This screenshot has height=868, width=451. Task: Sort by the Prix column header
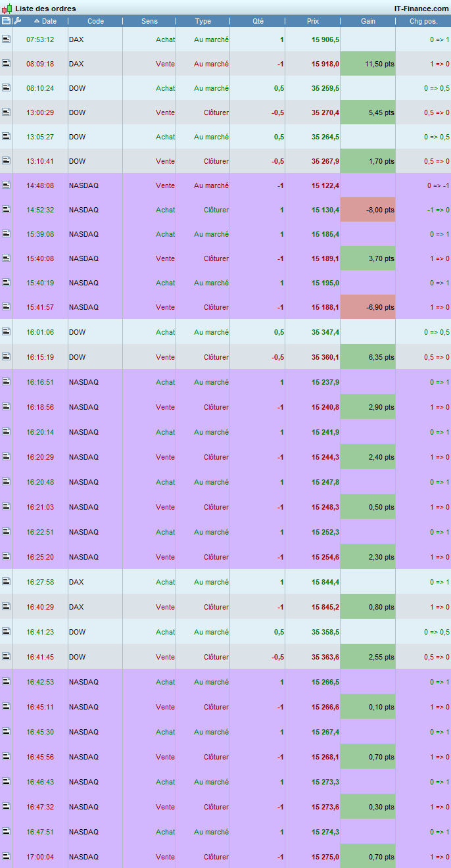tap(313, 21)
